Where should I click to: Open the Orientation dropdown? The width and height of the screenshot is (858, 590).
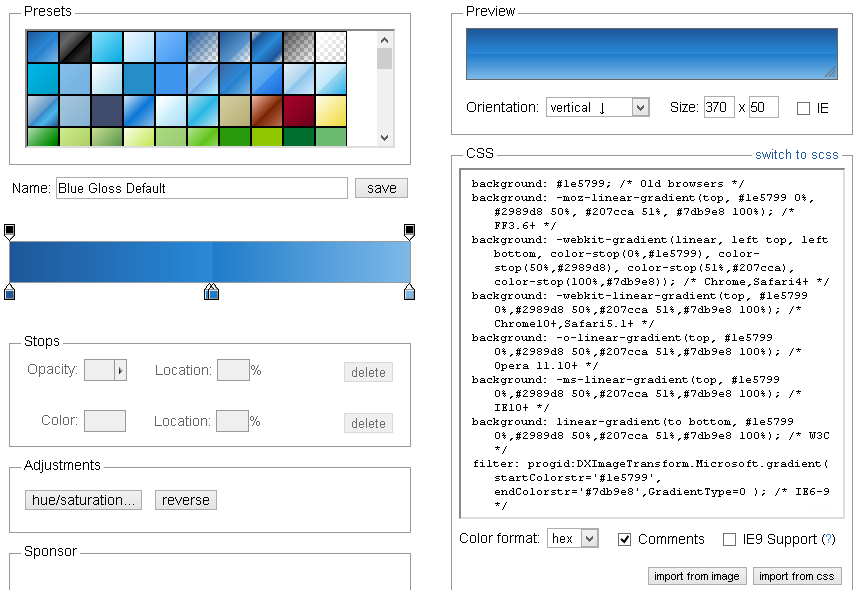tap(598, 107)
